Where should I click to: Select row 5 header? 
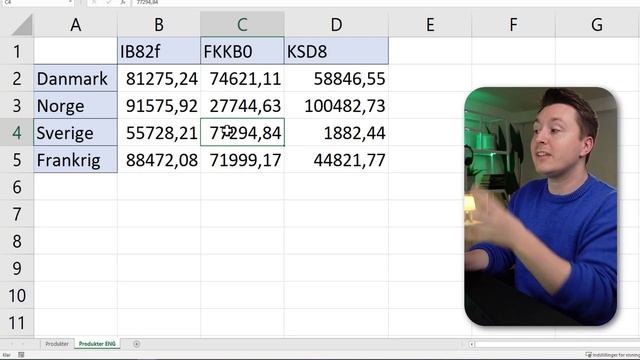click(17, 160)
